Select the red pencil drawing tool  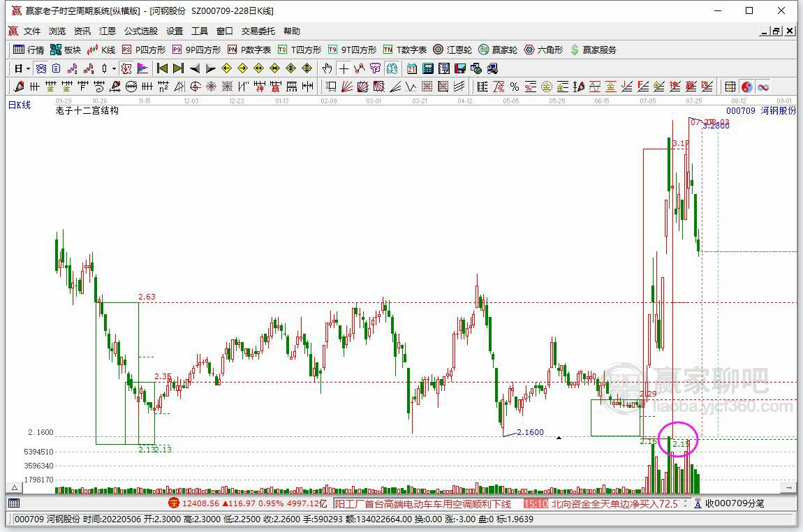[19, 87]
